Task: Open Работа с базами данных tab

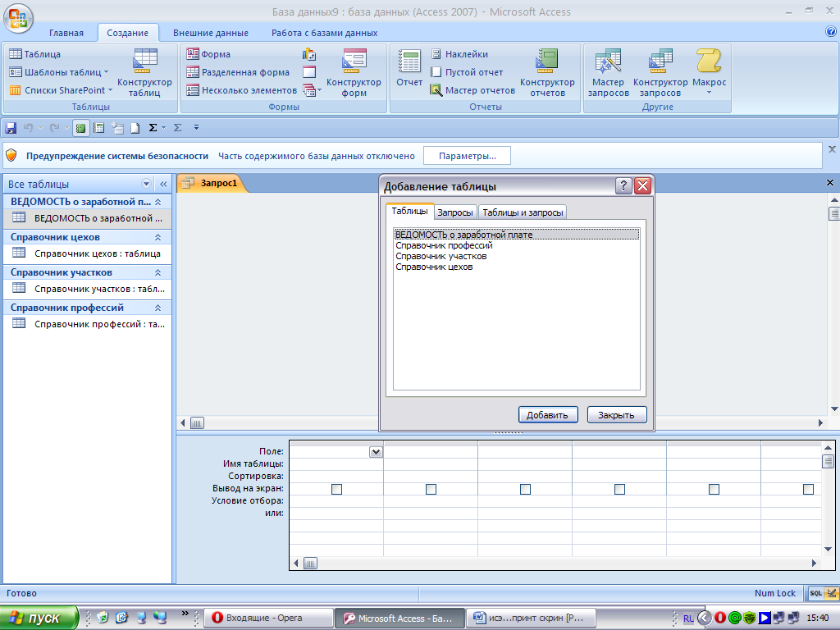Action: pyautogui.click(x=325, y=33)
